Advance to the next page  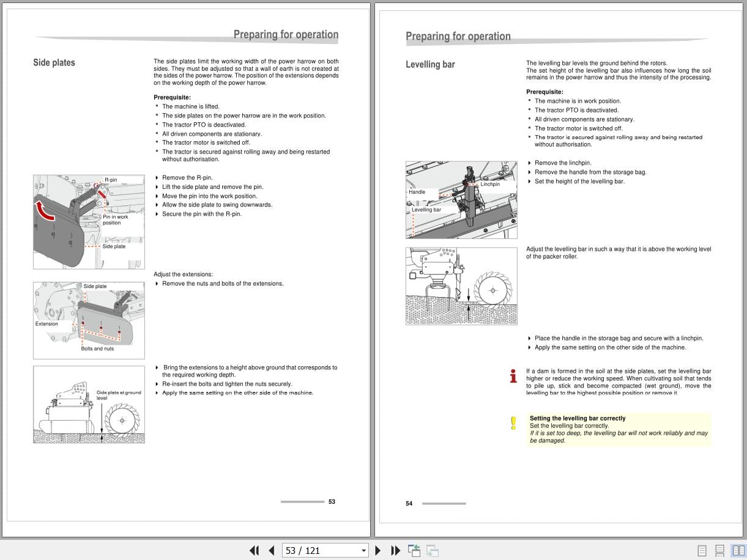point(378,550)
